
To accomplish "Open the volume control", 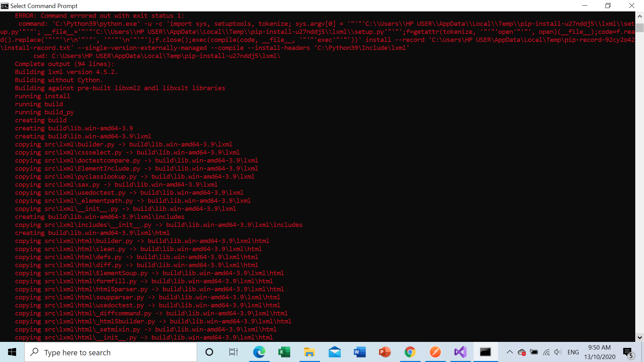I will click(x=558, y=352).
